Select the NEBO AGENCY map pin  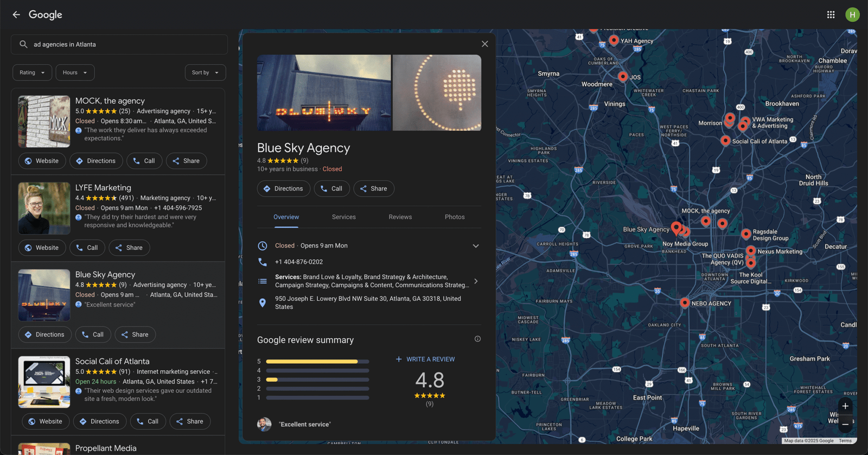(x=685, y=303)
